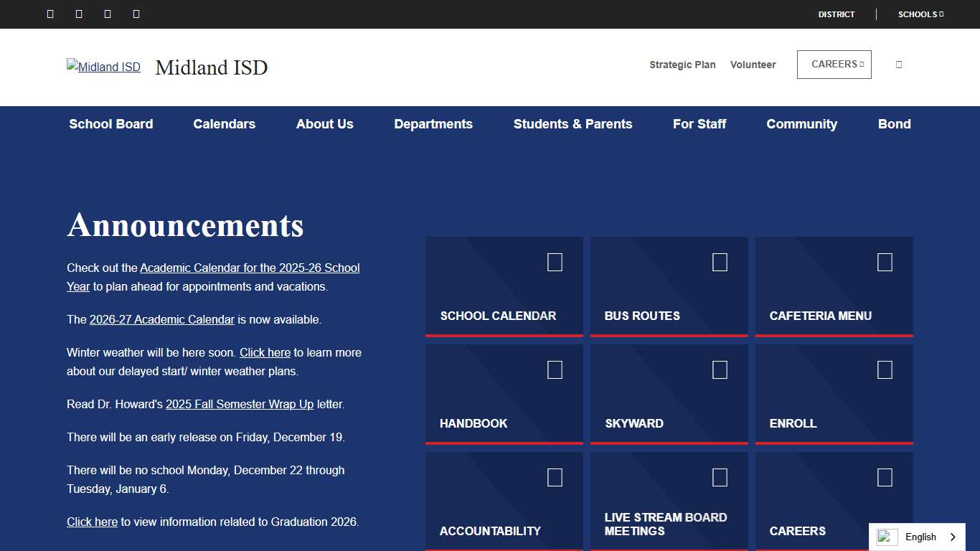Open the Departments navigation menu
Image resolution: width=980 pixels, height=551 pixels.
(433, 124)
